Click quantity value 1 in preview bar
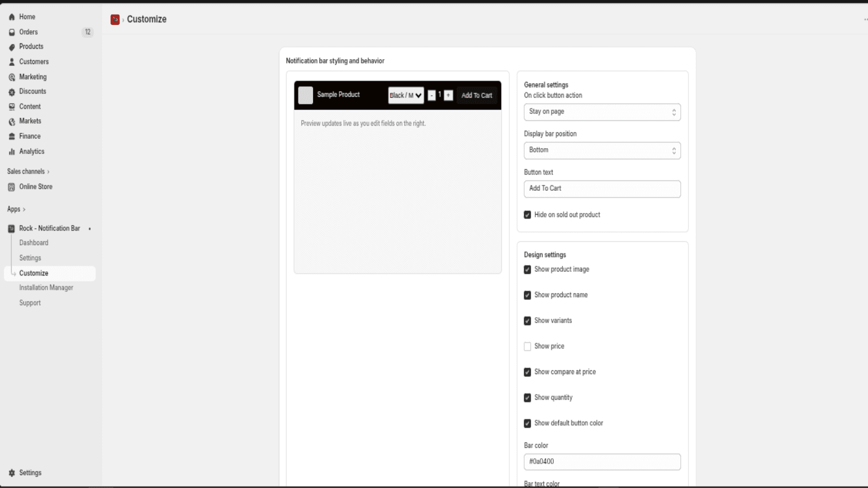This screenshot has height=488, width=868. pos(440,95)
